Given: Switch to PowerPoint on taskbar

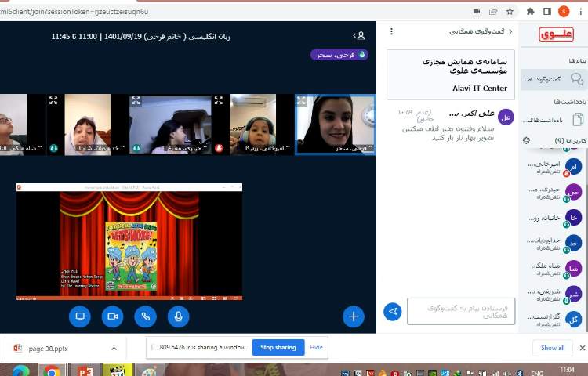Looking at the screenshot, I should [x=85, y=371].
